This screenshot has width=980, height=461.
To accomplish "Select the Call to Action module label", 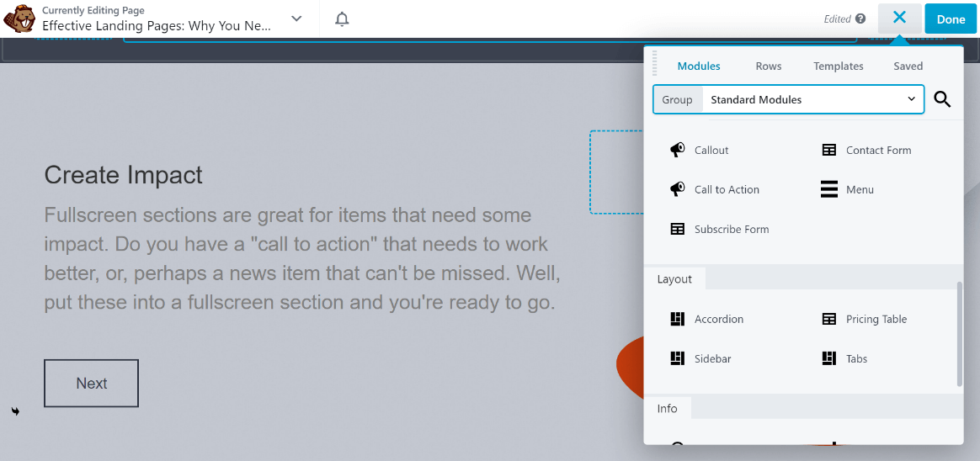I will [x=727, y=189].
